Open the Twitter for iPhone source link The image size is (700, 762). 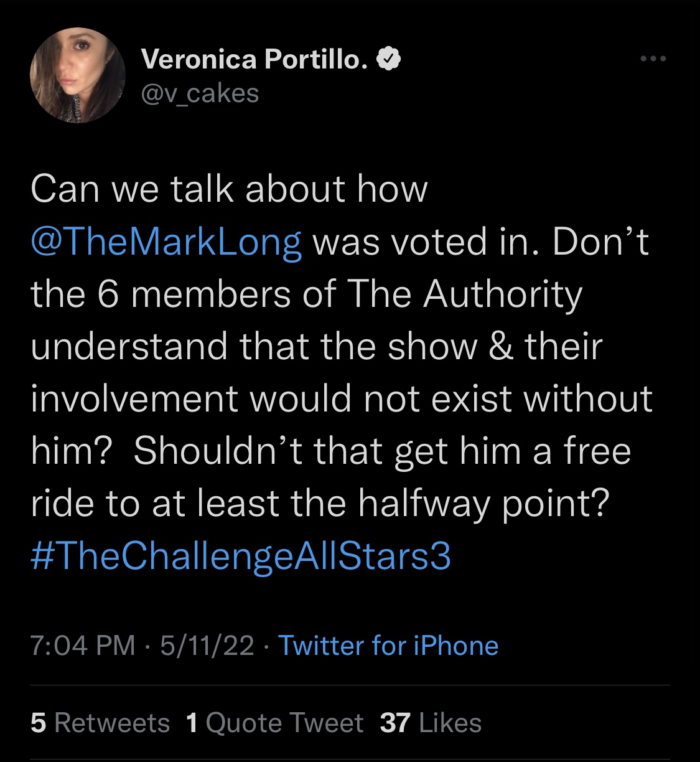click(388, 646)
